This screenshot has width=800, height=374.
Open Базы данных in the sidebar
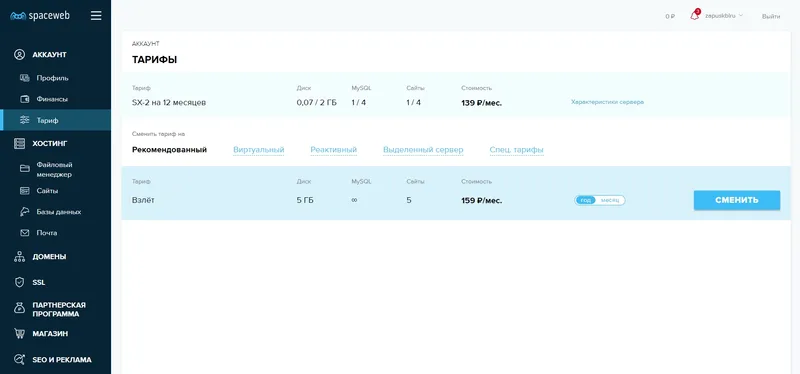(x=59, y=212)
